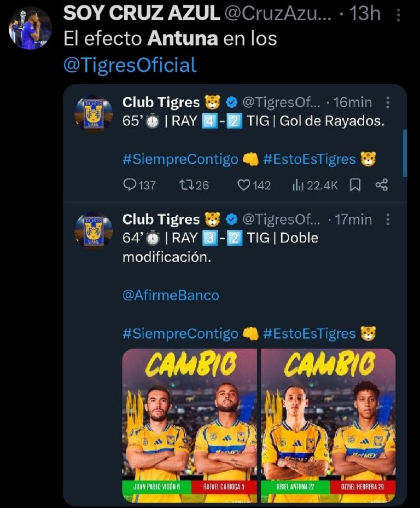
Task: Click the Club Tigres name on 65' tweet
Action: pyautogui.click(x=161, y=102)
